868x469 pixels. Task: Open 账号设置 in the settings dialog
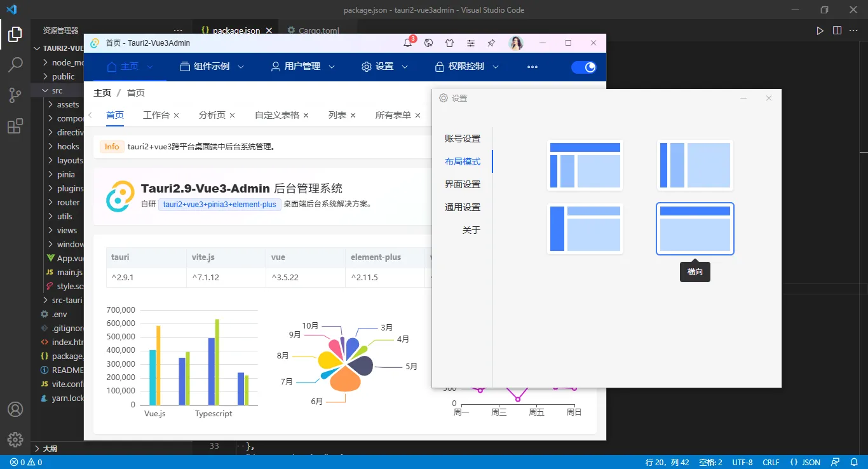click(463, 138)
